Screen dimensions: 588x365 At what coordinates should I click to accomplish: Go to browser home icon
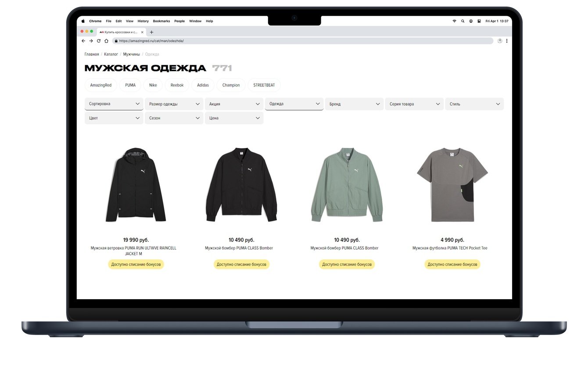tap(106, 41)
